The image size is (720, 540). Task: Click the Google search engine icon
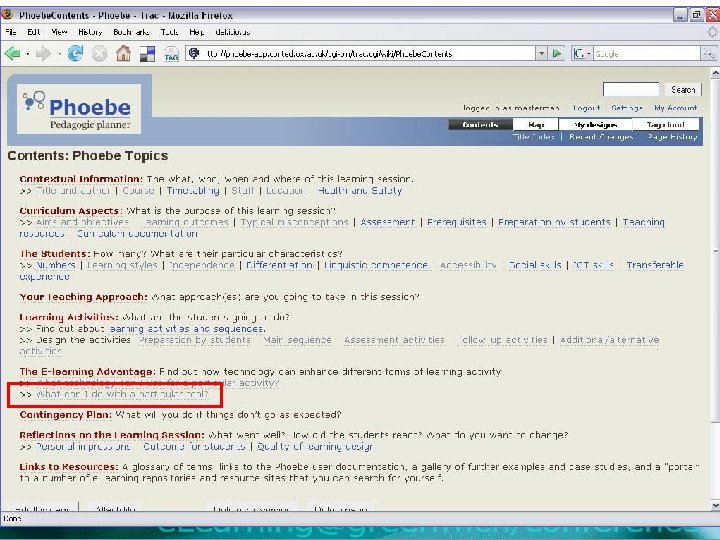579,54
